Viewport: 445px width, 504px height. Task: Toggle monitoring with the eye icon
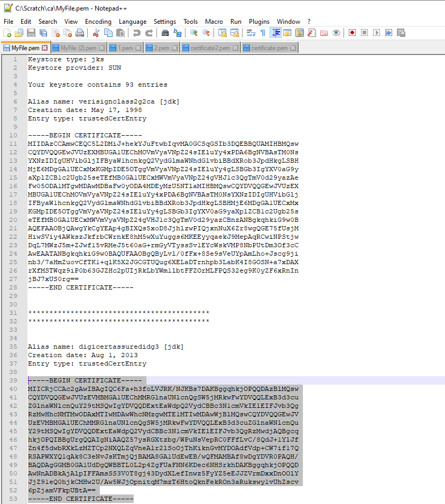336,33
